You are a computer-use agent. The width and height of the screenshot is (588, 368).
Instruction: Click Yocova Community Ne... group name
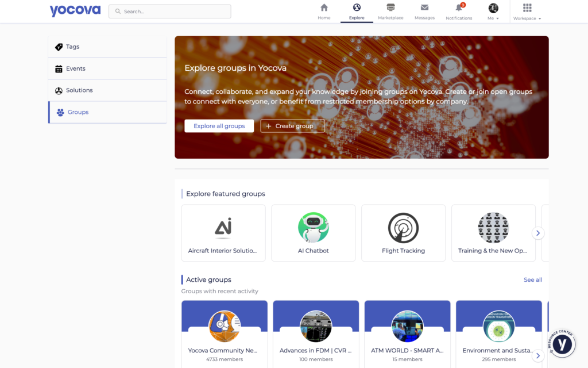pyautogui.click(x=222, y=350)
